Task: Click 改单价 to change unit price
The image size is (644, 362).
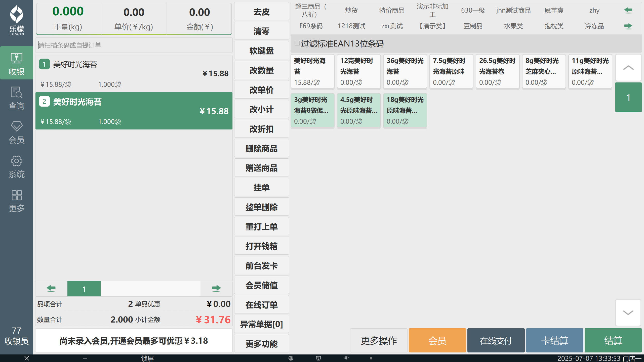Action: 262,90
